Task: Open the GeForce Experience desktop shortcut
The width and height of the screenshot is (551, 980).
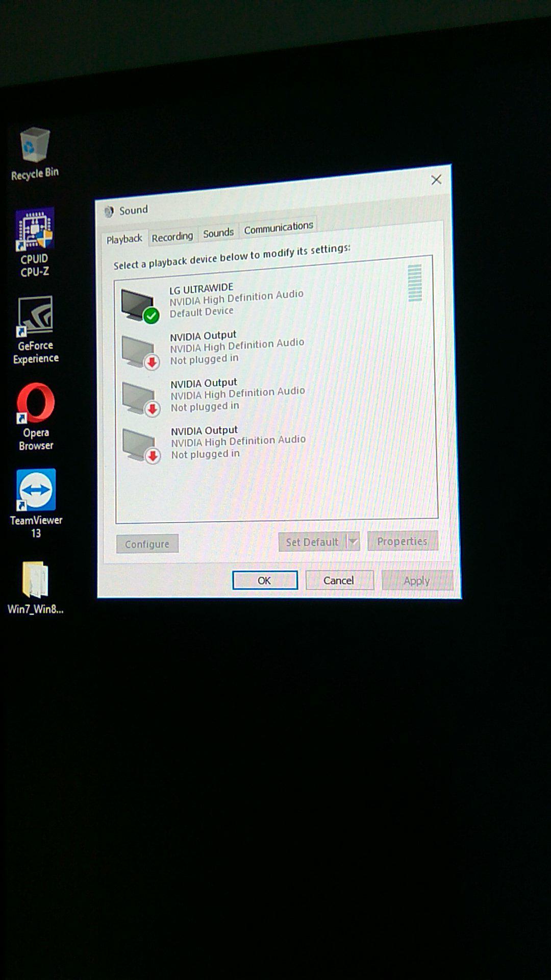Action: coord(35,330)
